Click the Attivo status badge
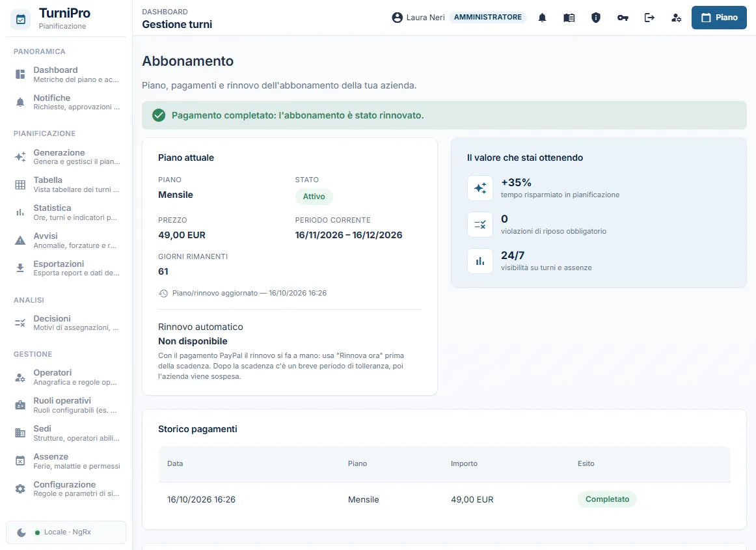The image size is (756, 550). 314,197
